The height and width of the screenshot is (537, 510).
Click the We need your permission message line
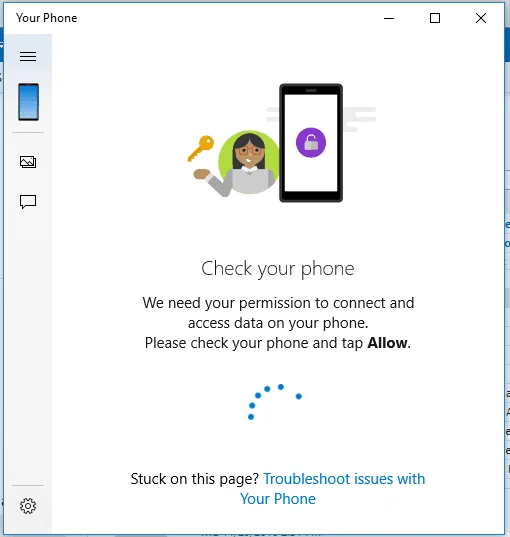[x=278, y=303]
